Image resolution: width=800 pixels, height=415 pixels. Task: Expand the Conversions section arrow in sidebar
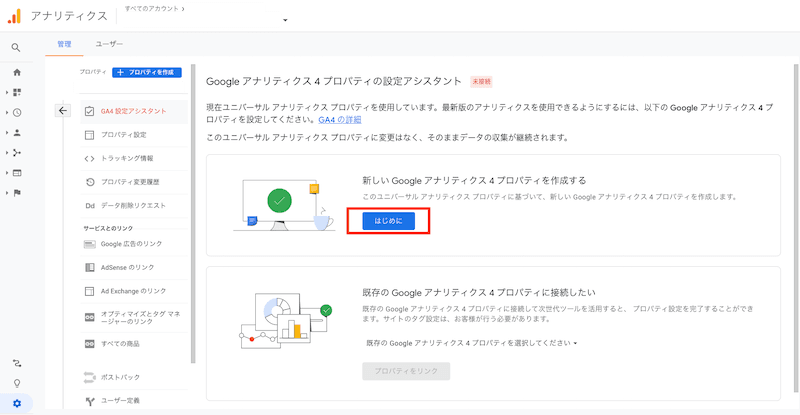click(x=7, y=193)
